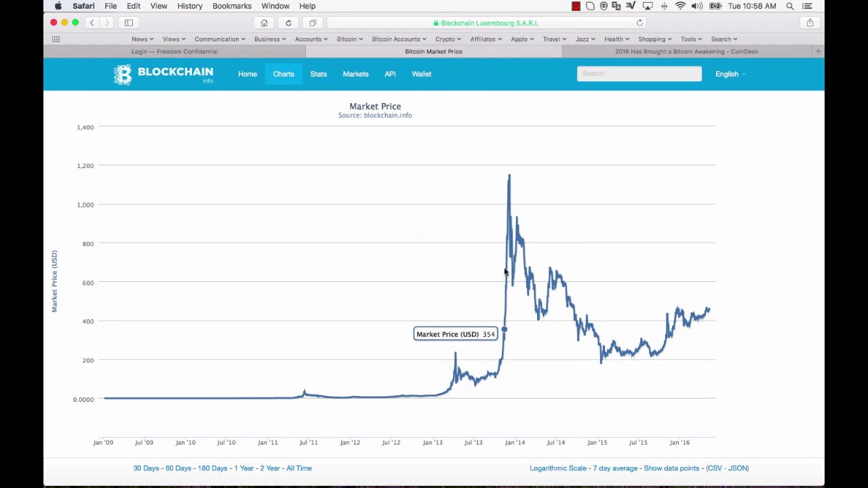Open the Markets navigation link
The width and height of the screenshot is (868, 488).
pos(355,74)
